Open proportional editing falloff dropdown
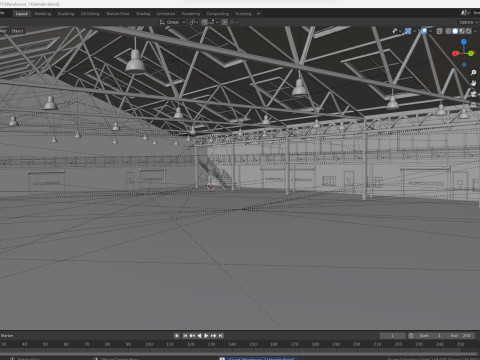This screenshot has height=360, width=480. point(234,22)
